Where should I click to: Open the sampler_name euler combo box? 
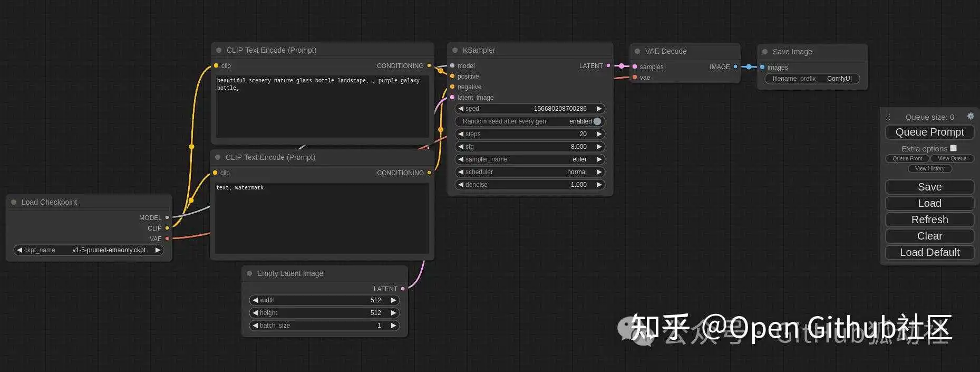pos(530,159)
